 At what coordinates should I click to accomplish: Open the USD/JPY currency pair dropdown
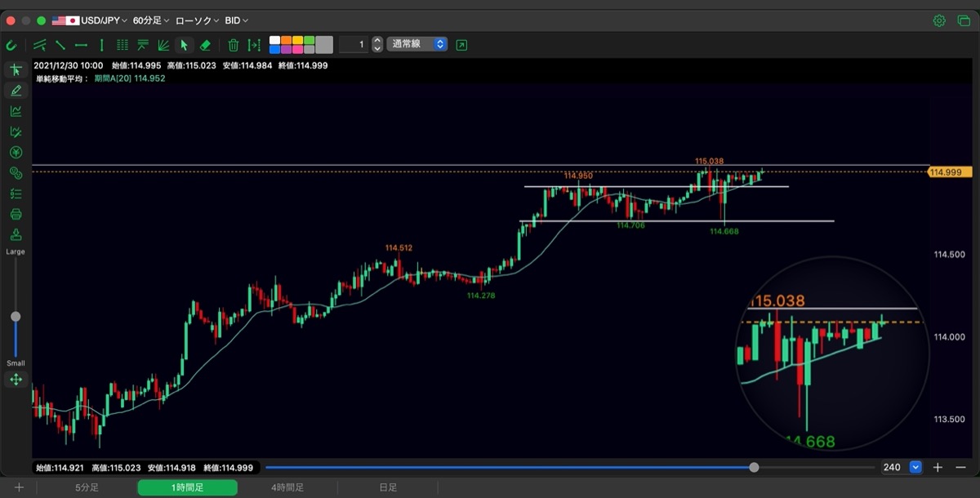(x=90, y=20)
